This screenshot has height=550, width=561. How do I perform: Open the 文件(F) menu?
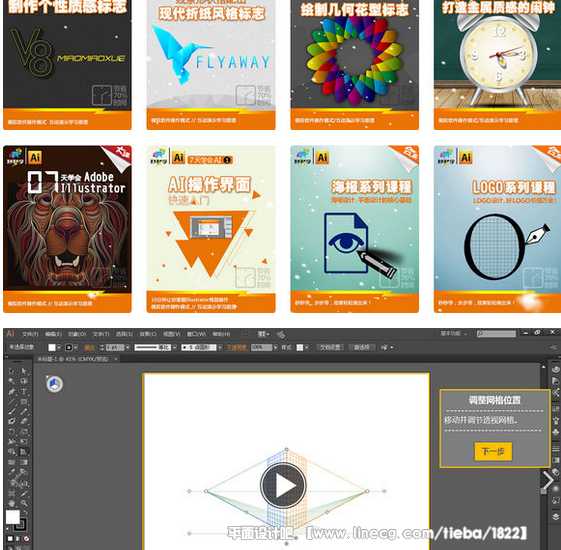click(30, 334)
